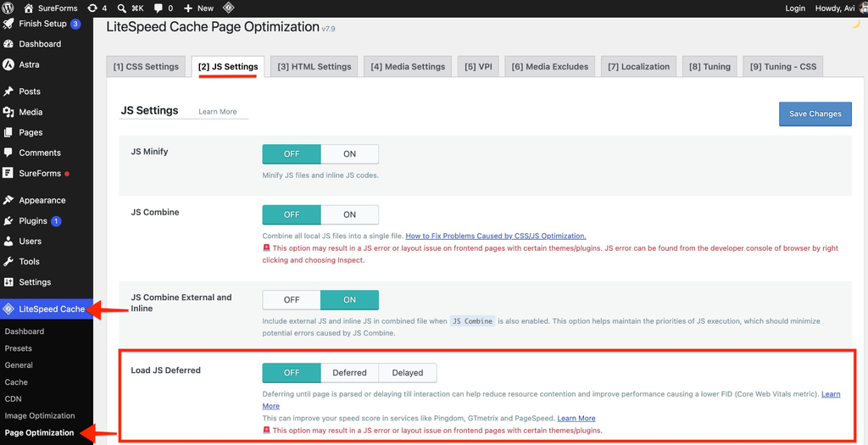Click the search magnifier icon in admin bar
This screenshot has height=445, width=868.
[122, 8]
